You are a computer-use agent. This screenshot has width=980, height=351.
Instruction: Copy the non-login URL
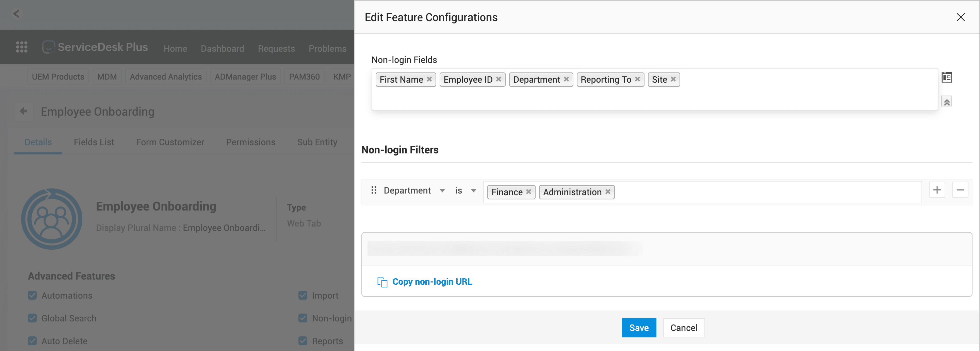click(431, 282)
